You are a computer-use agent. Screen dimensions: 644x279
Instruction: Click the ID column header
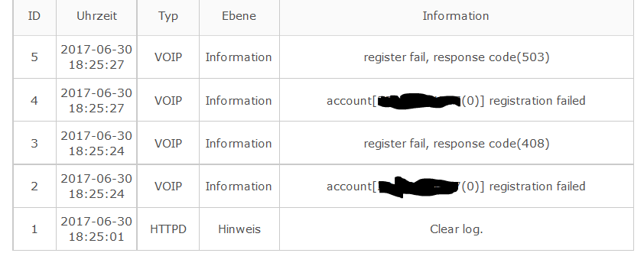34,16
